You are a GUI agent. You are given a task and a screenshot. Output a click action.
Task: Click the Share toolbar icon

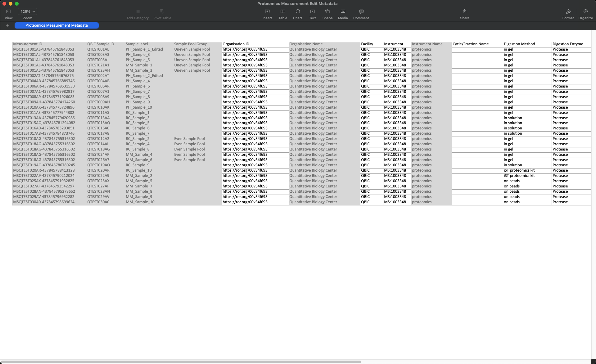click(x=464, y=11)
